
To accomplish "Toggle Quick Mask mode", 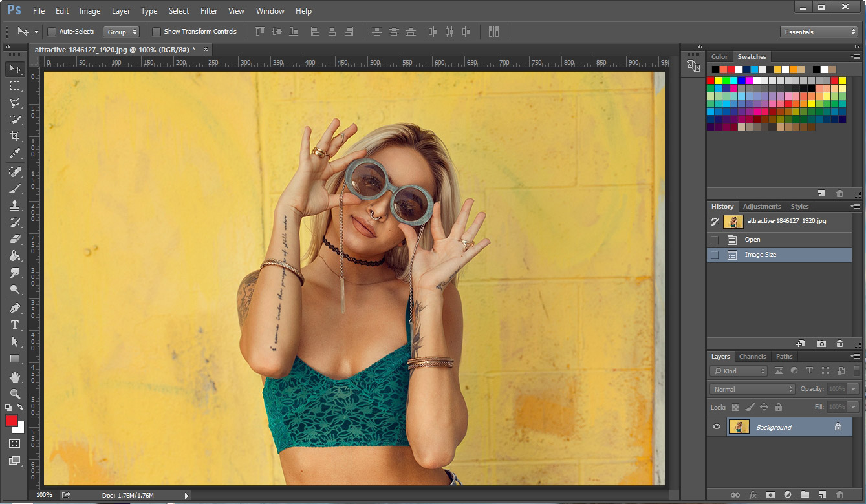I will point(15,444).
